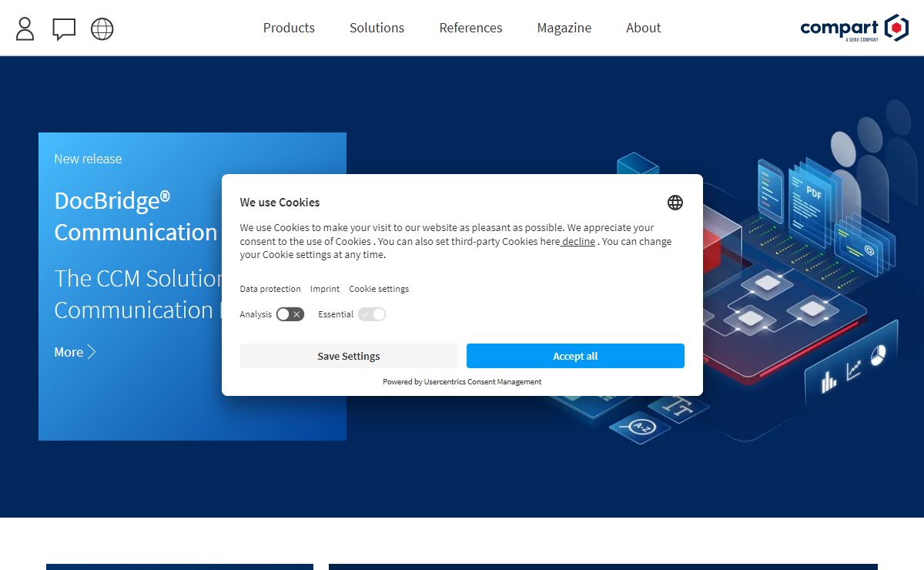This screenshot has height=570, width=924.
Task: Open the Imprint link
Action: [x=325, y=289]
